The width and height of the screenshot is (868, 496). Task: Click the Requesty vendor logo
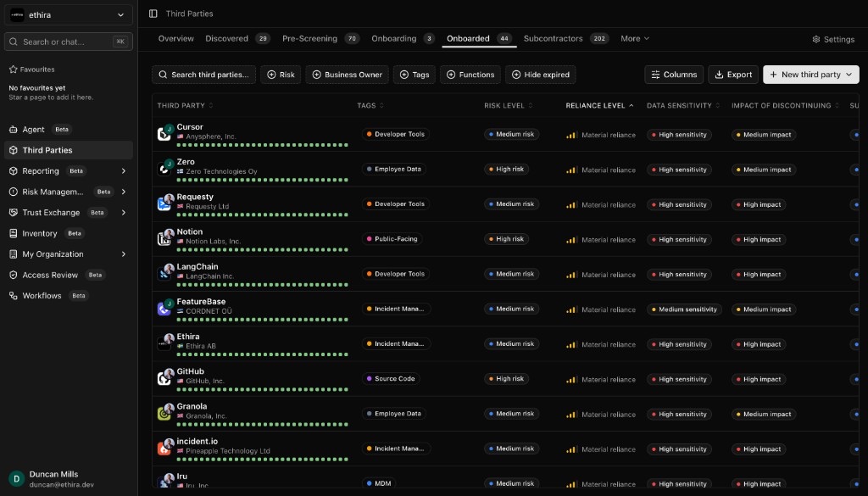[164, 203]
